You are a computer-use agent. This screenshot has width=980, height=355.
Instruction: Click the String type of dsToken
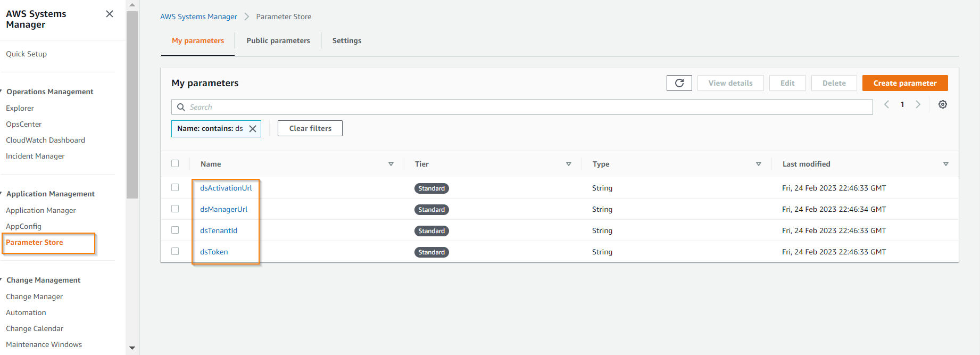[x=602, y=252]
